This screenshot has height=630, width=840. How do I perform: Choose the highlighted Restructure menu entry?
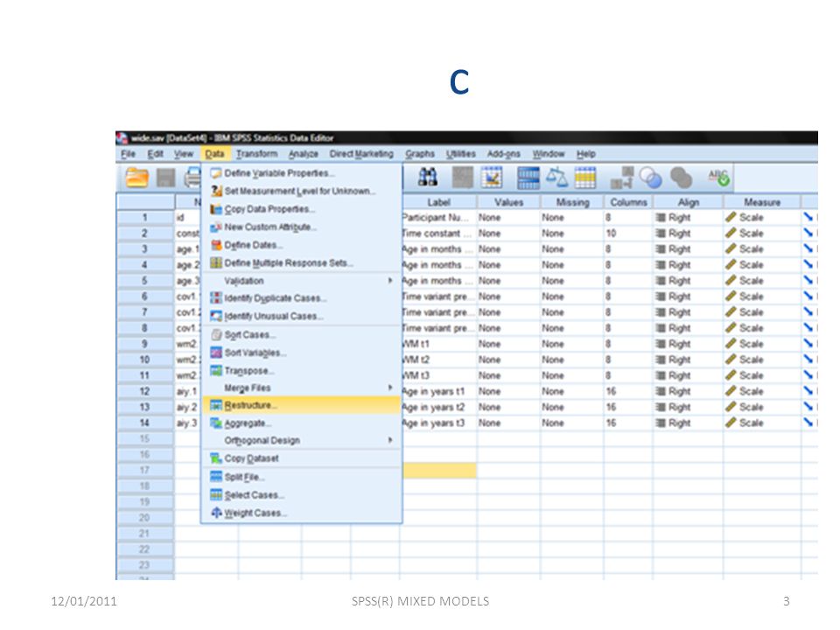(x=302, y=405)
